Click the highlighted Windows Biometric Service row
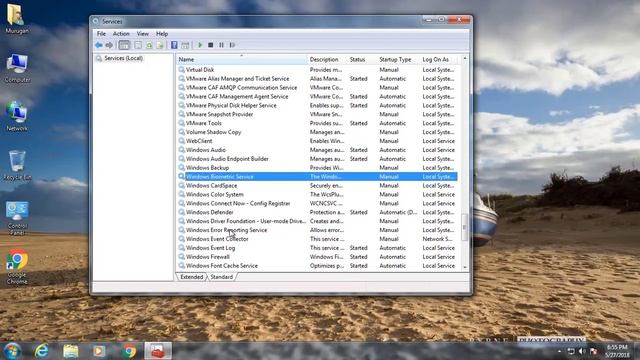Screen dimensions: 640x360 coord(317,177)
